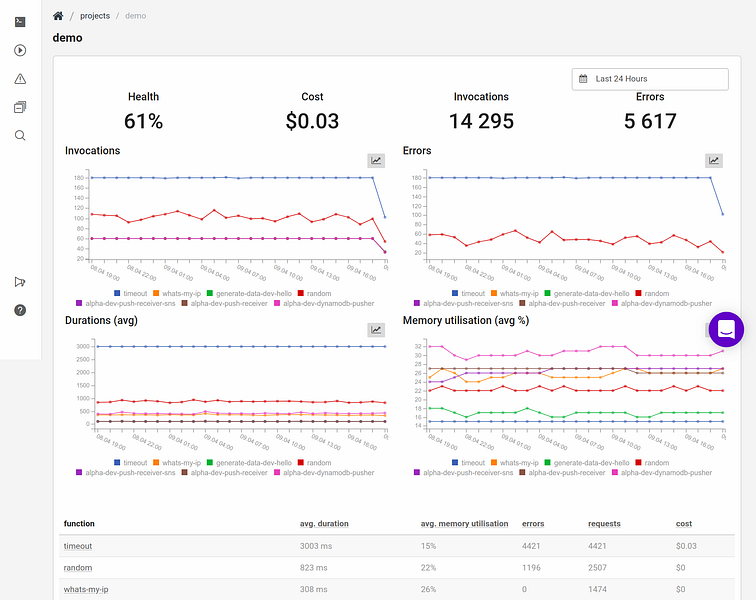Click the Cost $0.03 value
Screen dimensions: 756x600
(x=312, y=121)
